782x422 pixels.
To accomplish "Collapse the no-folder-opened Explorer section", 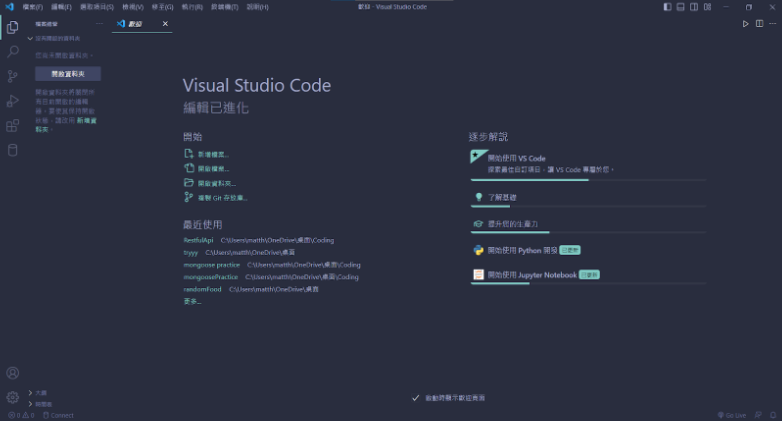I will coord(55,38).
